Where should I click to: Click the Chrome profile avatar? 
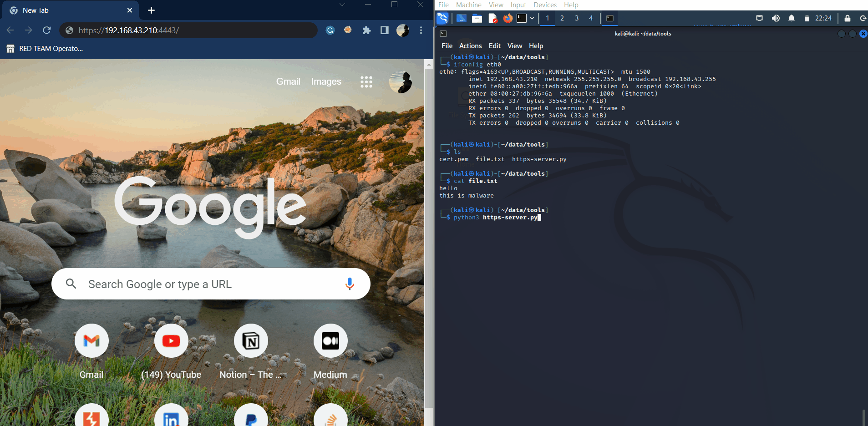coord(403,30)
